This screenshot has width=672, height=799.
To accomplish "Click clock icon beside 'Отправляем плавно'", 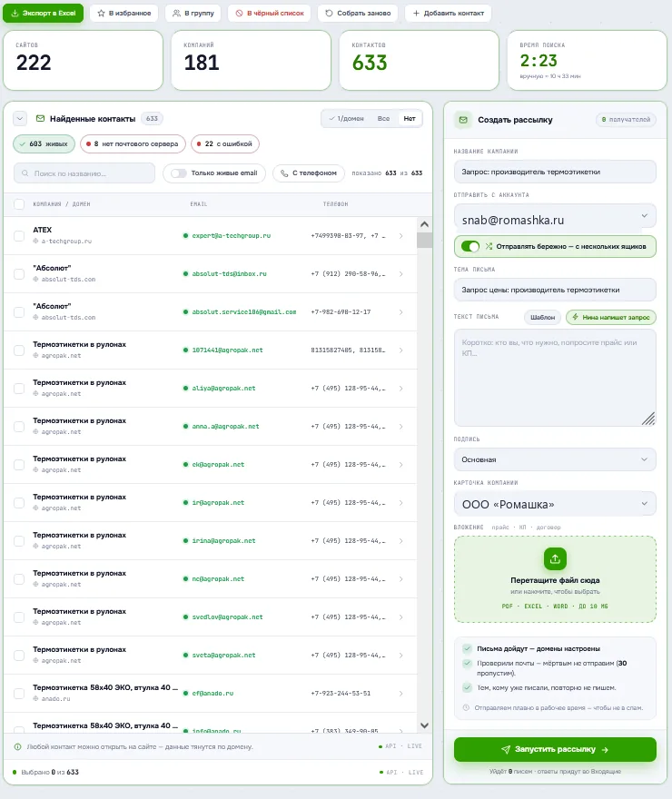I will [x=466, y=708].
